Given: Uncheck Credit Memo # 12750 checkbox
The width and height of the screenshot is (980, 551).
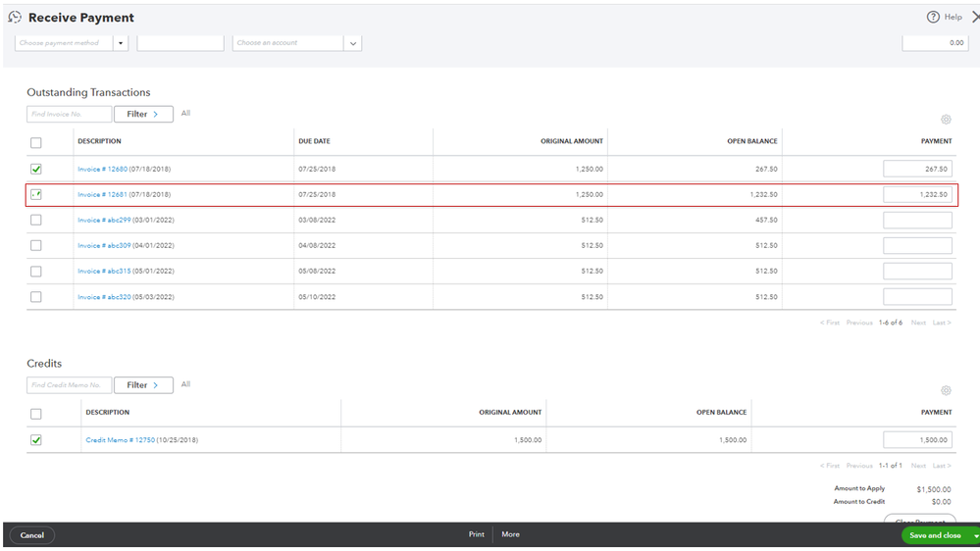Looking at the screenshot, I should (x=36, y=440).
